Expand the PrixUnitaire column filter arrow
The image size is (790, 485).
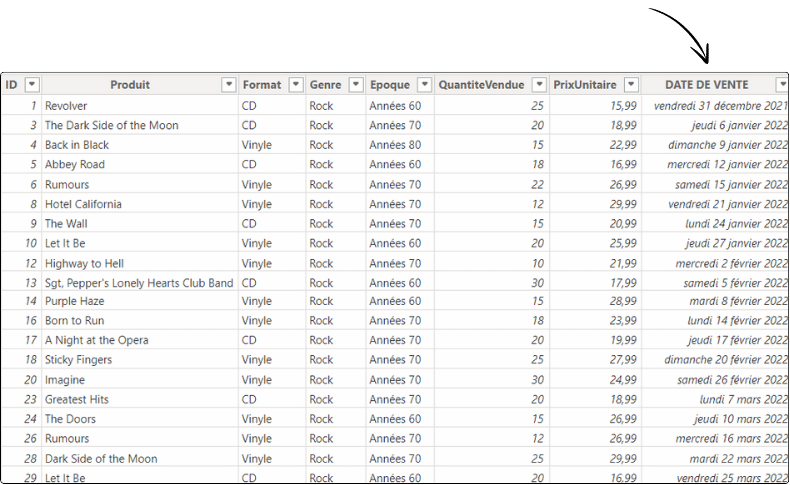[631, 85]
